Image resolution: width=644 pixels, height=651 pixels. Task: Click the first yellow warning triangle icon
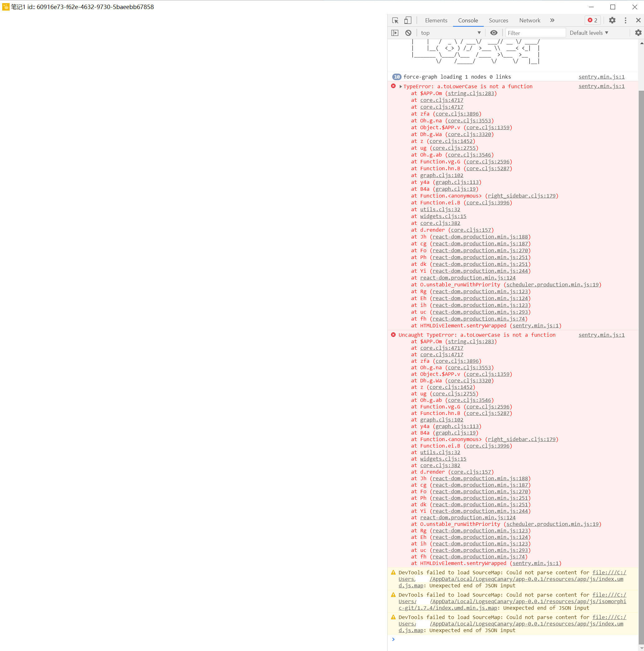tap(393, 572)
